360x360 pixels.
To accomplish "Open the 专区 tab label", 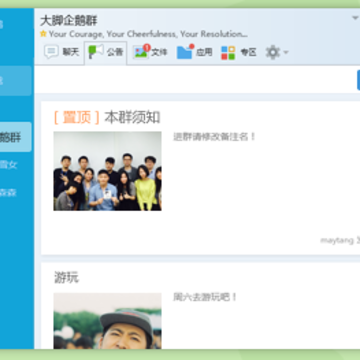I will (248, 52).
